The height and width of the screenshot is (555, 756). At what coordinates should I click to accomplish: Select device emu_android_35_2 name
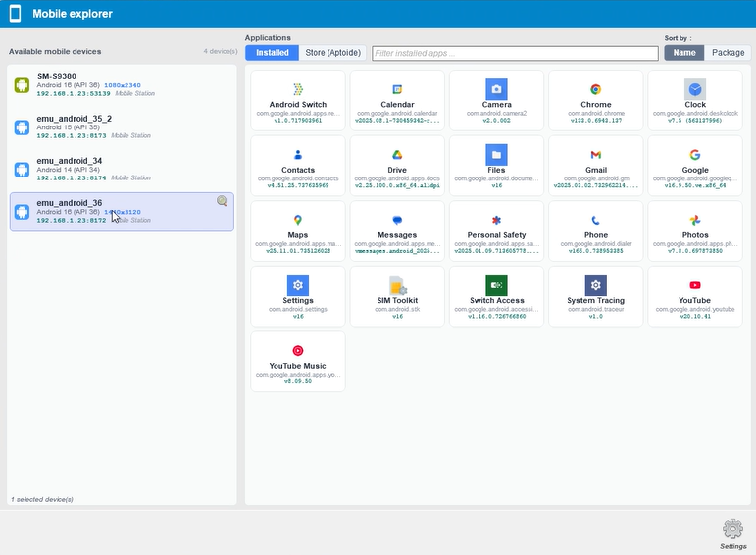click(x=75, y=118)
